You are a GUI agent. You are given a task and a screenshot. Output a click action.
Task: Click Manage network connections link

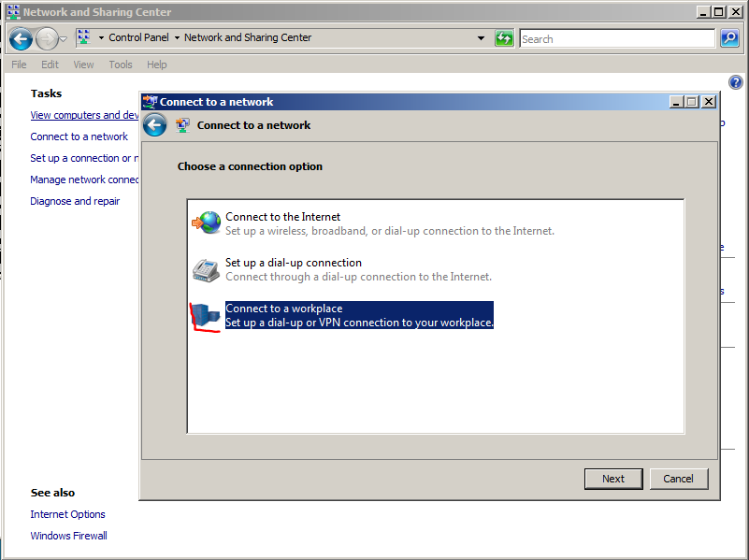[x=84, y=179]
